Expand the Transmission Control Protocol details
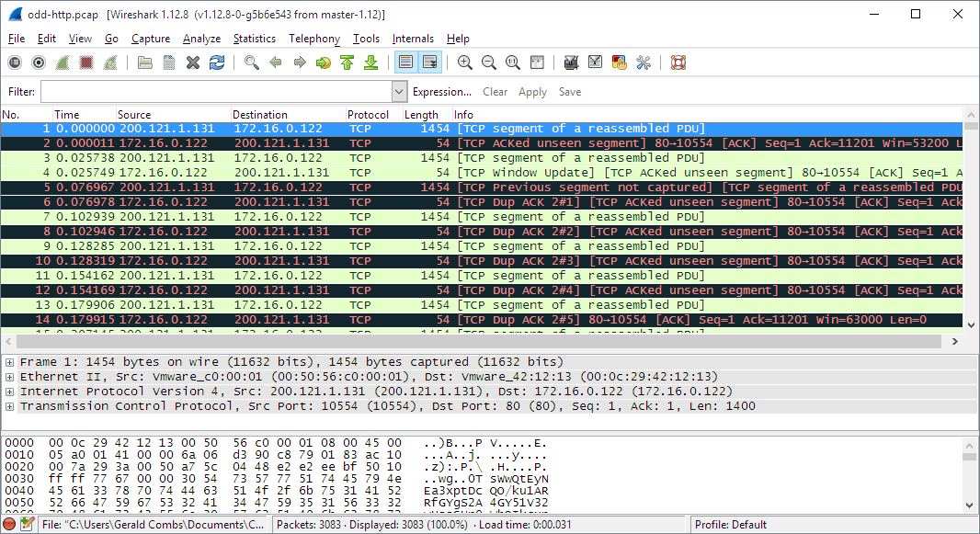 (9, 405)
